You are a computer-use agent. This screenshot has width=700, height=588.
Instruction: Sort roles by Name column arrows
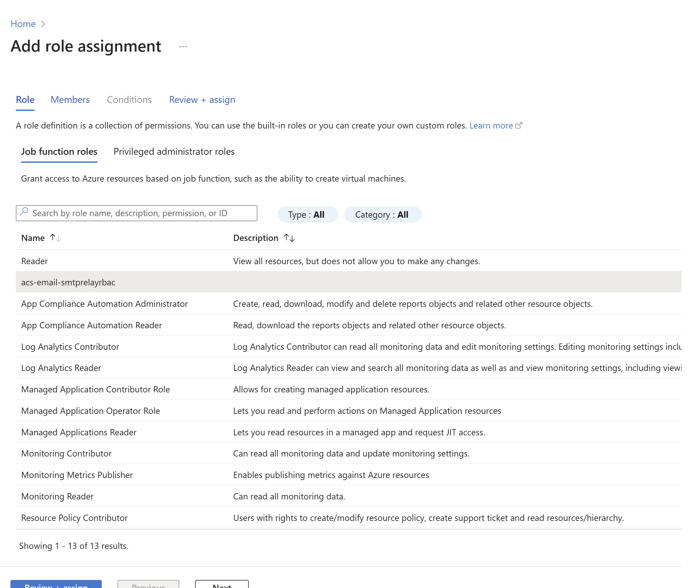point(55,238)
